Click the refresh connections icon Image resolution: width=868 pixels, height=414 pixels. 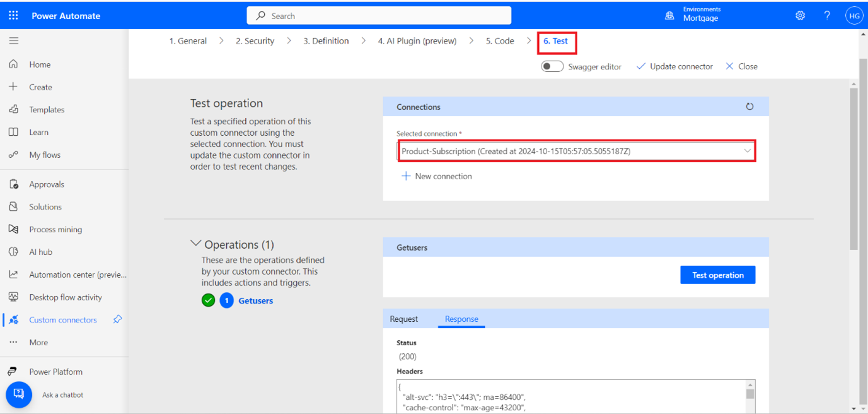point(749,107)
